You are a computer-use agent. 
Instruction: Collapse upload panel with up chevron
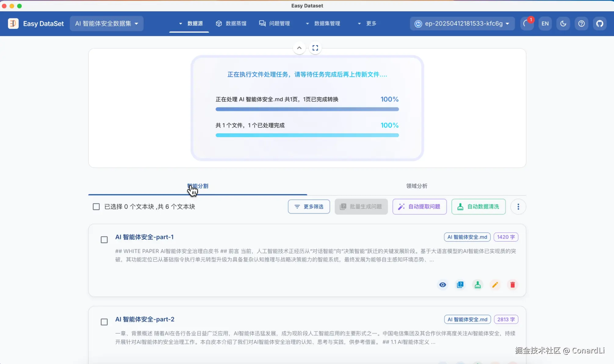[x=299, y=48]
